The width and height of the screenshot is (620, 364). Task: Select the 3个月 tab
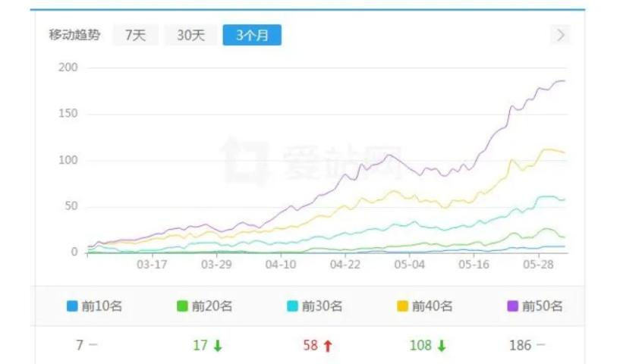pyautogui.click(x=251, y=35)
